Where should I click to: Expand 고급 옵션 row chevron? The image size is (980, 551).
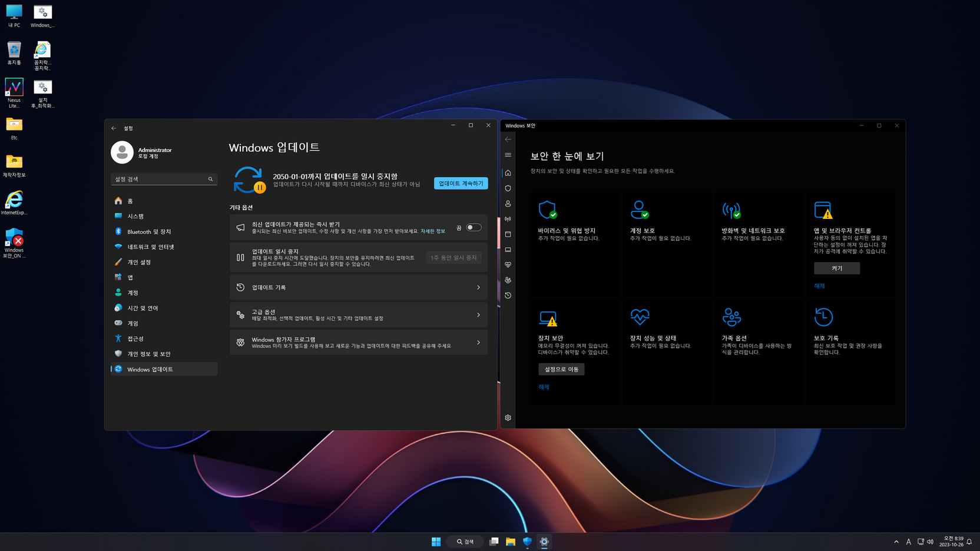pyautogui.click(x=478, y=315)
